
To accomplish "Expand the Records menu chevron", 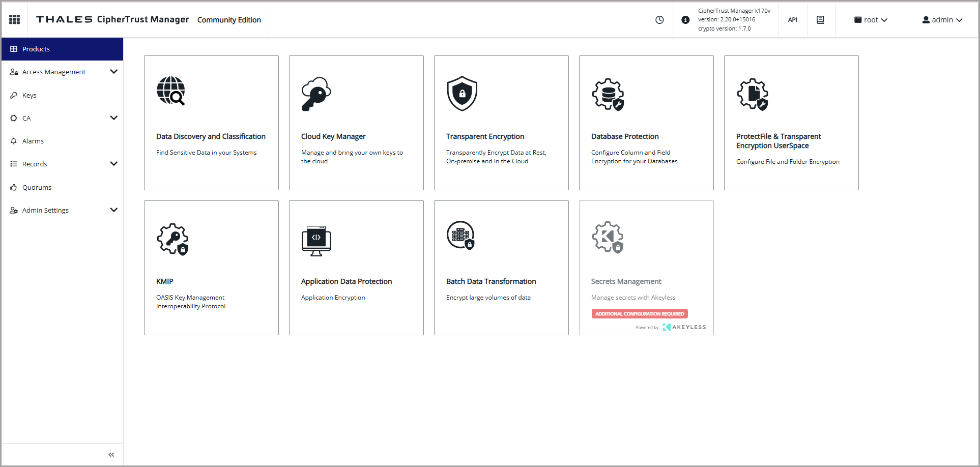I will pos(114,164).
